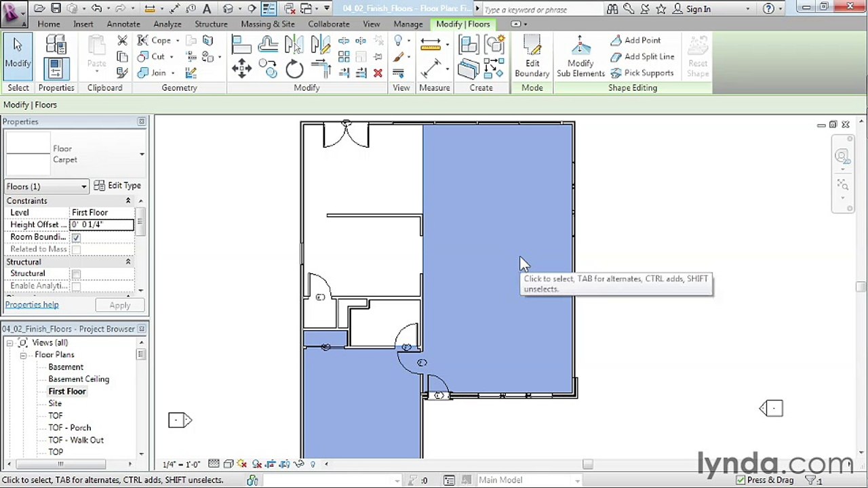Click the Thin Lines icon

pos(269,9)
